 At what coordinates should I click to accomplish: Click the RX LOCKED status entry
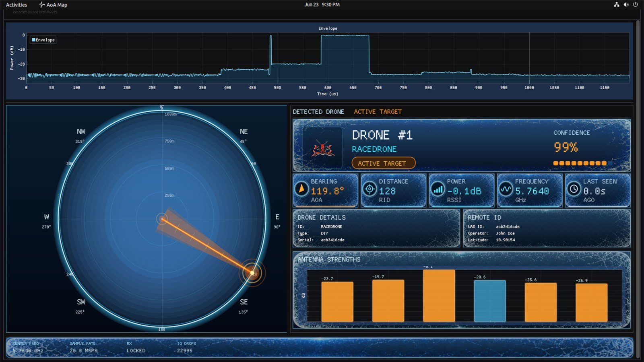coord(136,347)
